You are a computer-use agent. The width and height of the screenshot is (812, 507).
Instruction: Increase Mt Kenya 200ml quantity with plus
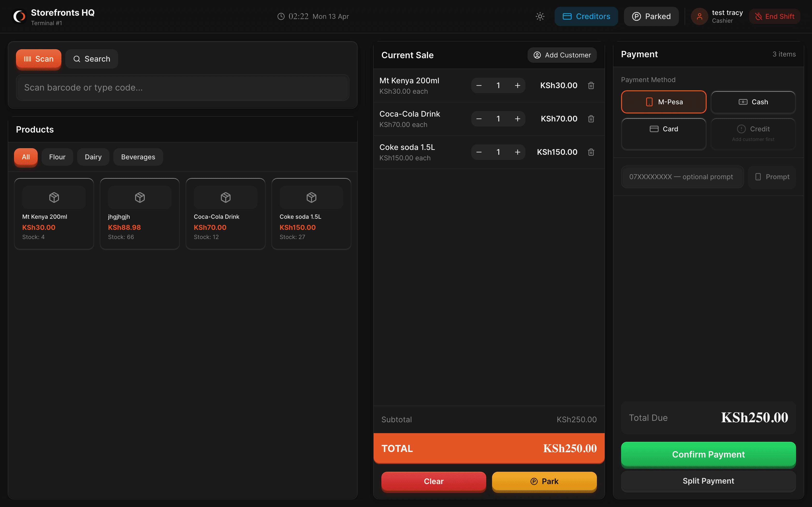[x=517, y=85]
